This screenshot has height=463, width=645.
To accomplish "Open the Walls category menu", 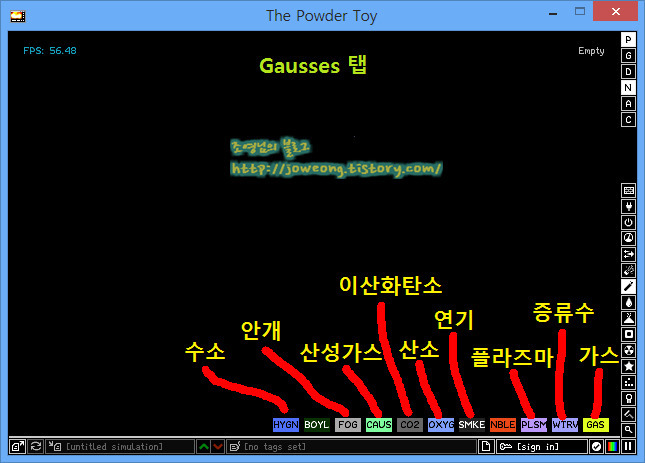I will point(628,190).
